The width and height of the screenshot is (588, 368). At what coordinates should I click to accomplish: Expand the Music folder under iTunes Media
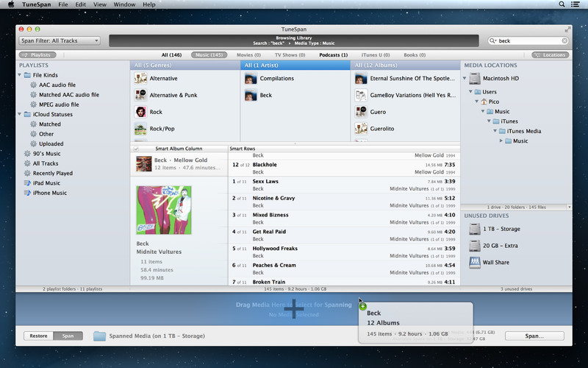501,141
